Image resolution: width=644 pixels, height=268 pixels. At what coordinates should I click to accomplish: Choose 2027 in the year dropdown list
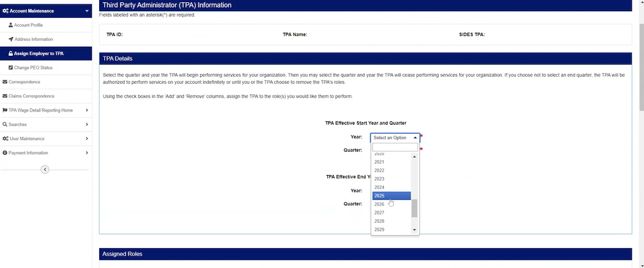pyautogui.click(x=391, y=213)
